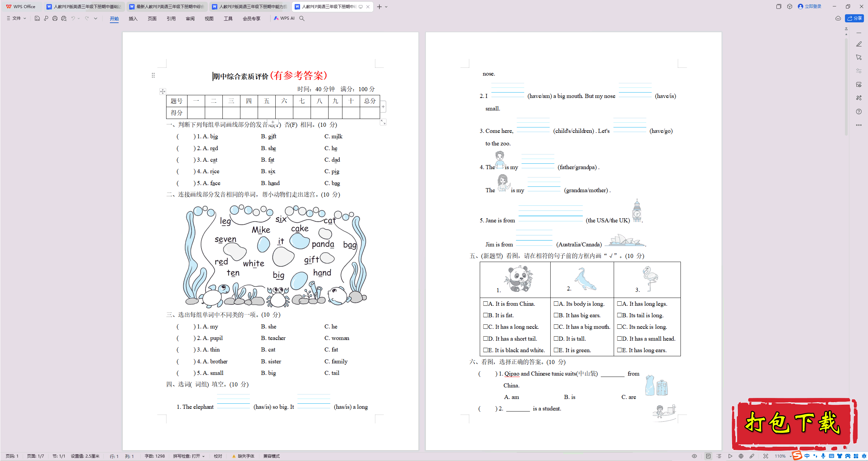Viewport: 868px width, 461px height.
Task: Click 页面: 1/7 page indicator
Action: tap(36, 456)
